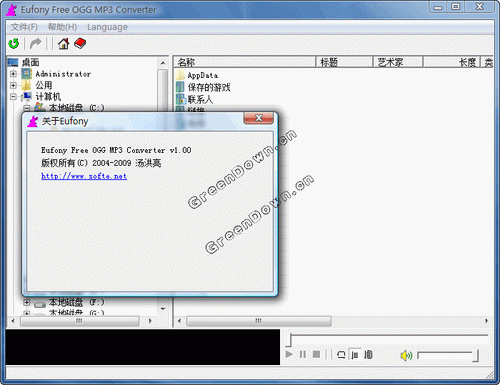
Task: Select the 保存的游戏 entry name
Action: click(209, 87)
